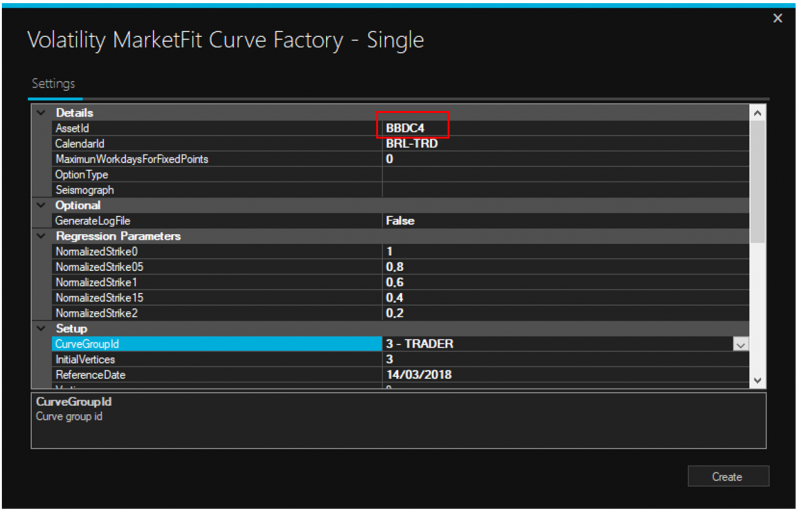
Task: Select the empty OptionType value field
Action: (x=560, y=174)
